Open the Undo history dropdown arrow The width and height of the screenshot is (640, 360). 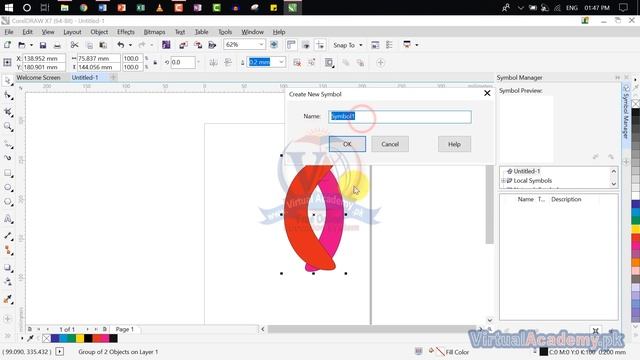pyautogui.click(x=130, y=45)
